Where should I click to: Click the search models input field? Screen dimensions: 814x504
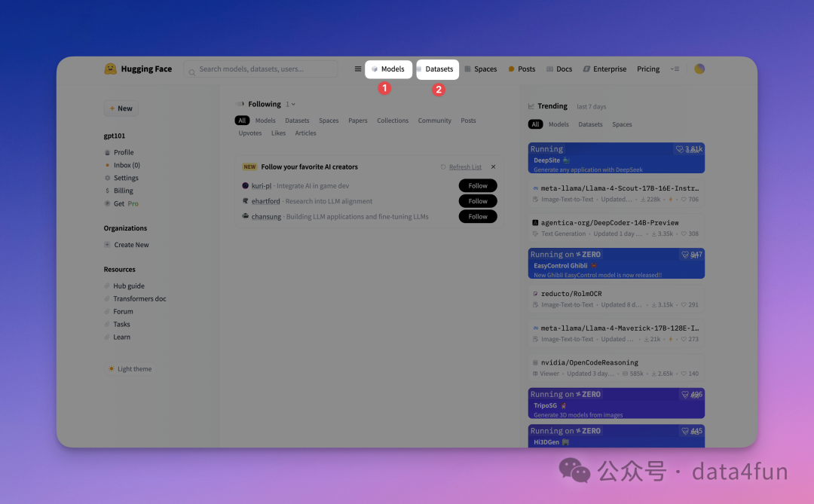(x=261, y=69)
